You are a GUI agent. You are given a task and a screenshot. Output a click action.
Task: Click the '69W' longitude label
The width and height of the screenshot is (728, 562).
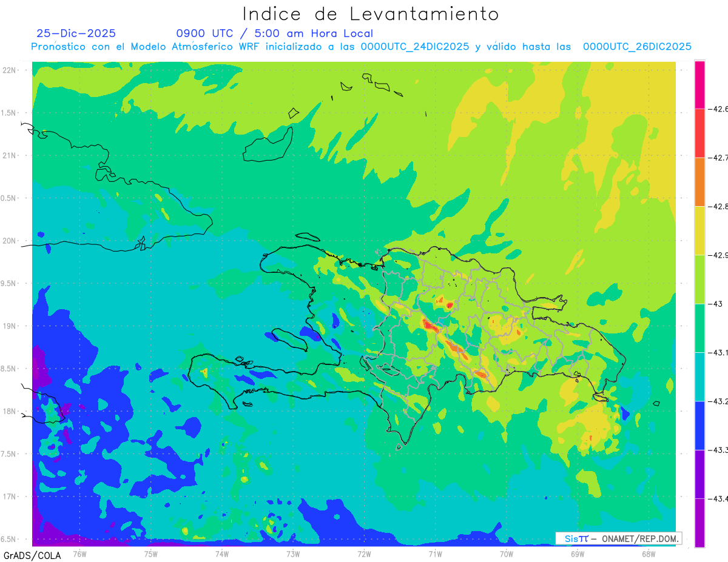577,554
